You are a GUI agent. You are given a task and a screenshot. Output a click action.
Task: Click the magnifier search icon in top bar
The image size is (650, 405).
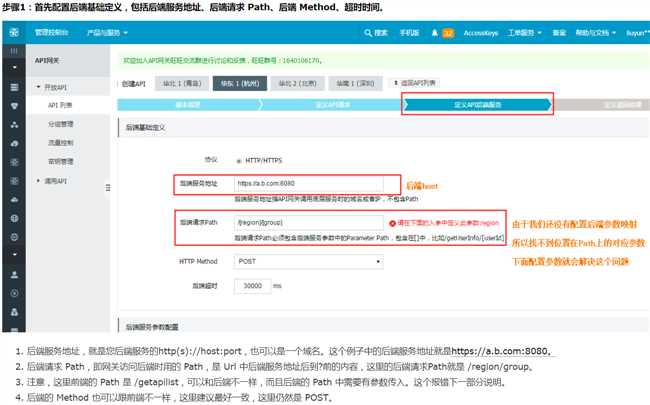pyautogui.click(x=367, y=32)
